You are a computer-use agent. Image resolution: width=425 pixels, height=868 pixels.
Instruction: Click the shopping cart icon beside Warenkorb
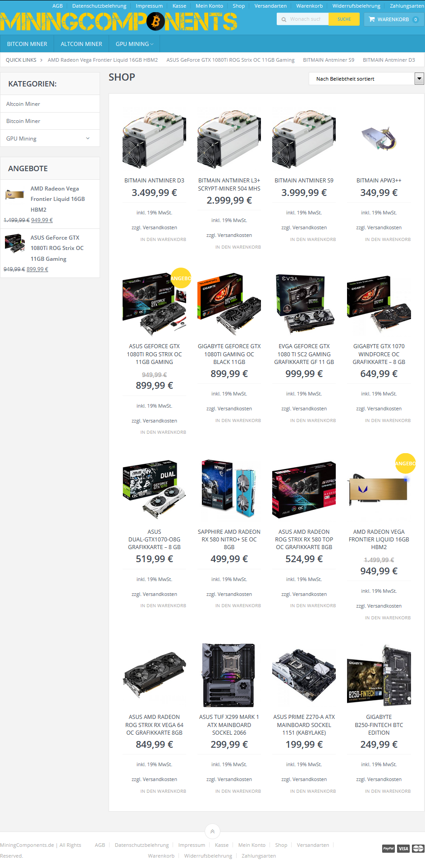coord(372,19)
